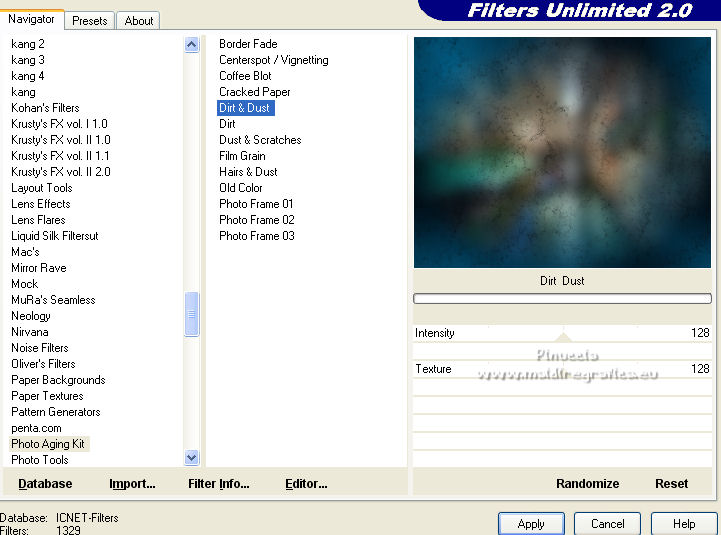The width and height of the screenshot is (721, 535).
Task: Select the Photo Aging Kit category
Action: click(48, 444)
